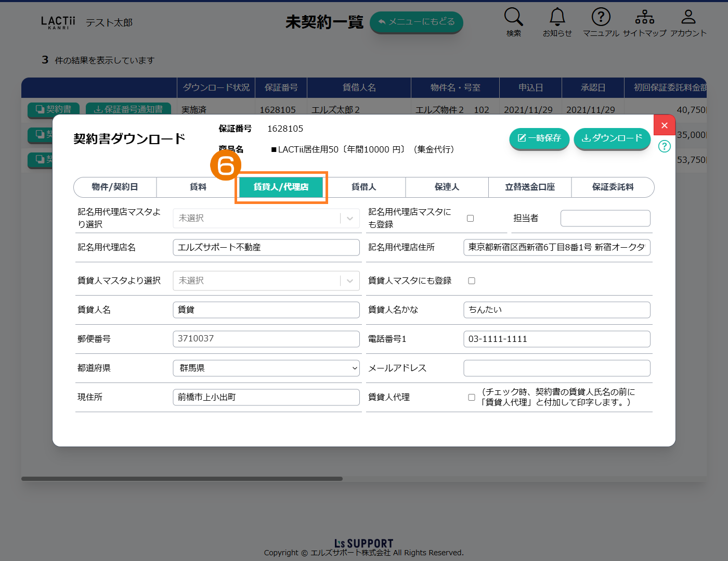This screenshot has height=561, width=728.
Task: Switch to the 賃借人 tab
Action: 363,187
